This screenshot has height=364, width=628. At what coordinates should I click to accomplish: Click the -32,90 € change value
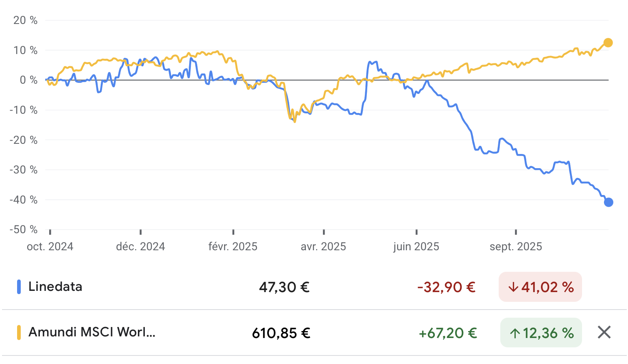tap(446, 287)
